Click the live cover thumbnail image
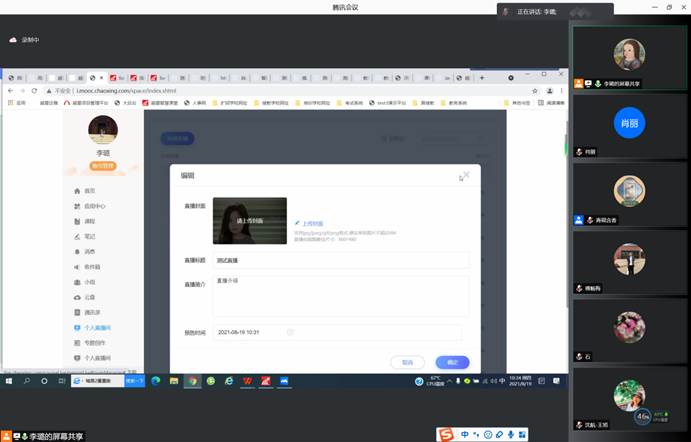Viewport: 691px width, 442px height. coord(249,220)
